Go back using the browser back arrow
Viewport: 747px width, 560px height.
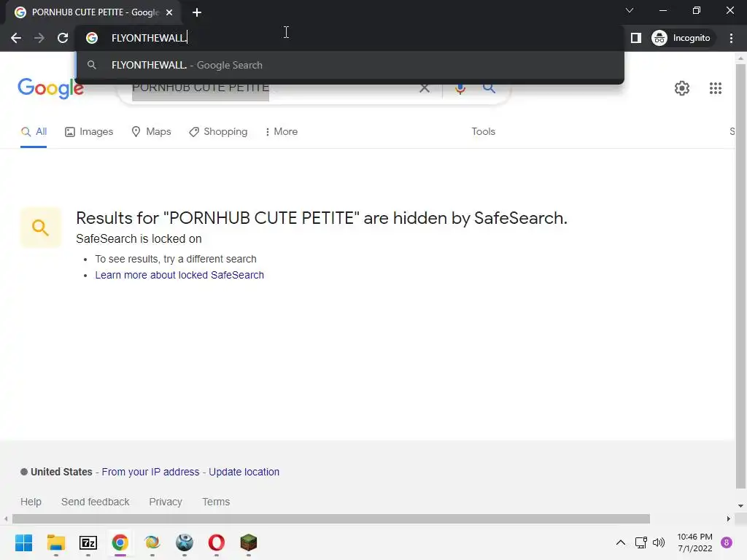(16, 38)
